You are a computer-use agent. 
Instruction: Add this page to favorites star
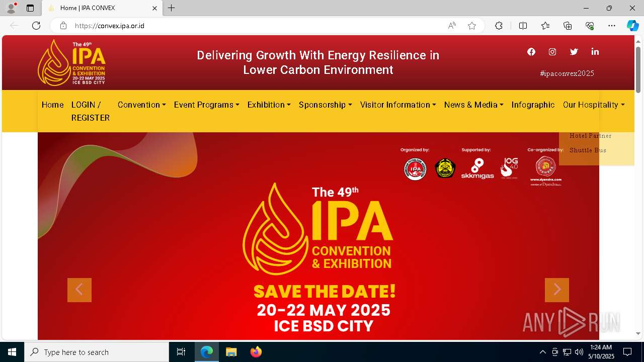click(x=472, y=26)
